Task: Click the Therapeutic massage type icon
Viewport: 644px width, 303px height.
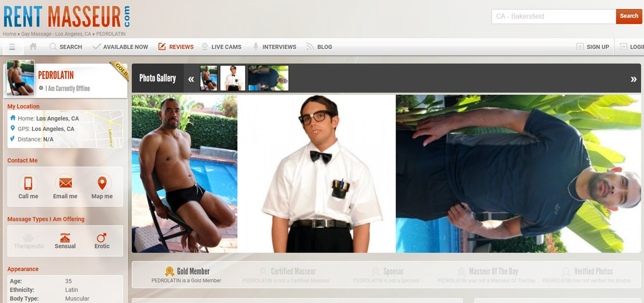Action: [x=29, y=238]
